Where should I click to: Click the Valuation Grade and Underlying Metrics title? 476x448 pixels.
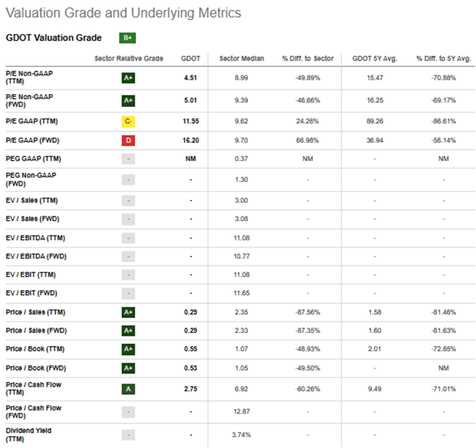click(123, 13)
